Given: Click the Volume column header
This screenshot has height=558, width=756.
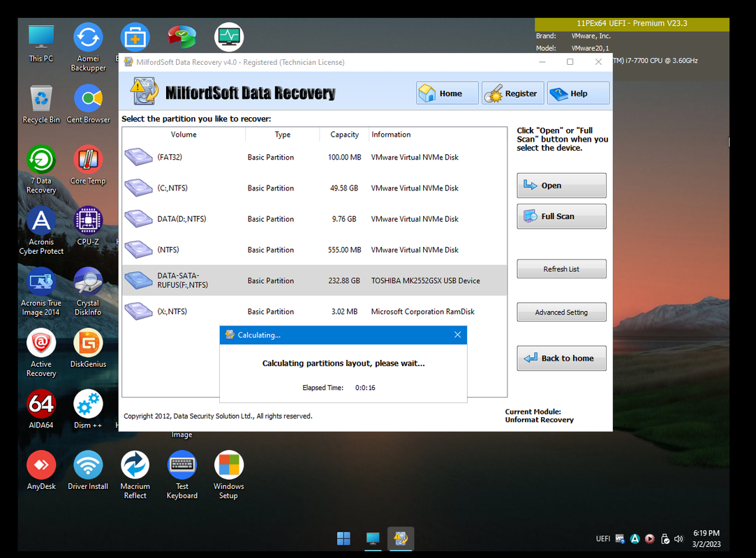Looking at the screenshot, I should (x=184, y=135).
